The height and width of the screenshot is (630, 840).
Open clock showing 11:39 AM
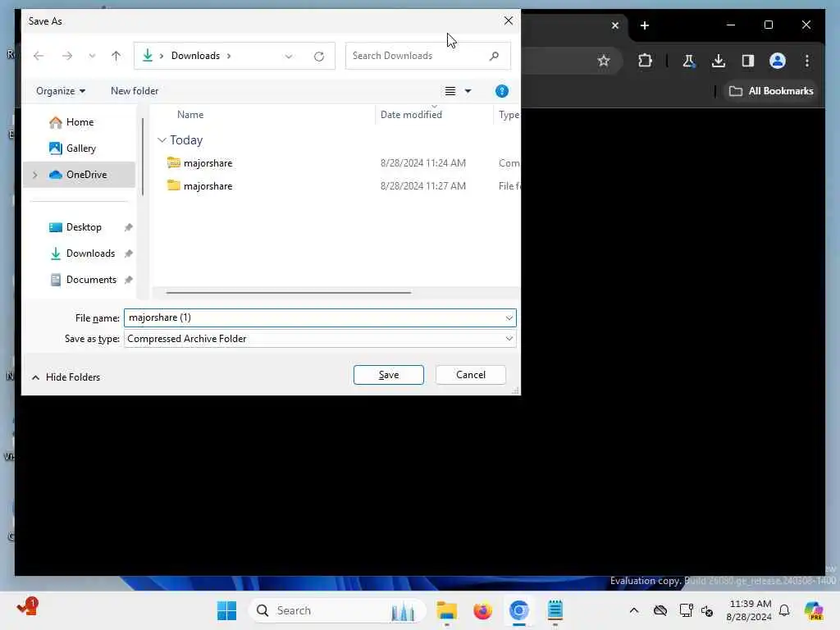[750, 610]
